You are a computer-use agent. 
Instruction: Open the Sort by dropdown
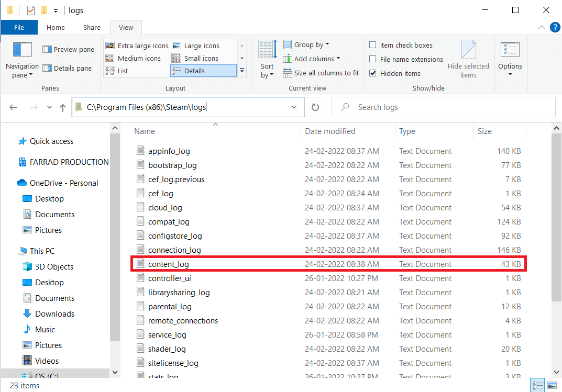click(267, 60)
